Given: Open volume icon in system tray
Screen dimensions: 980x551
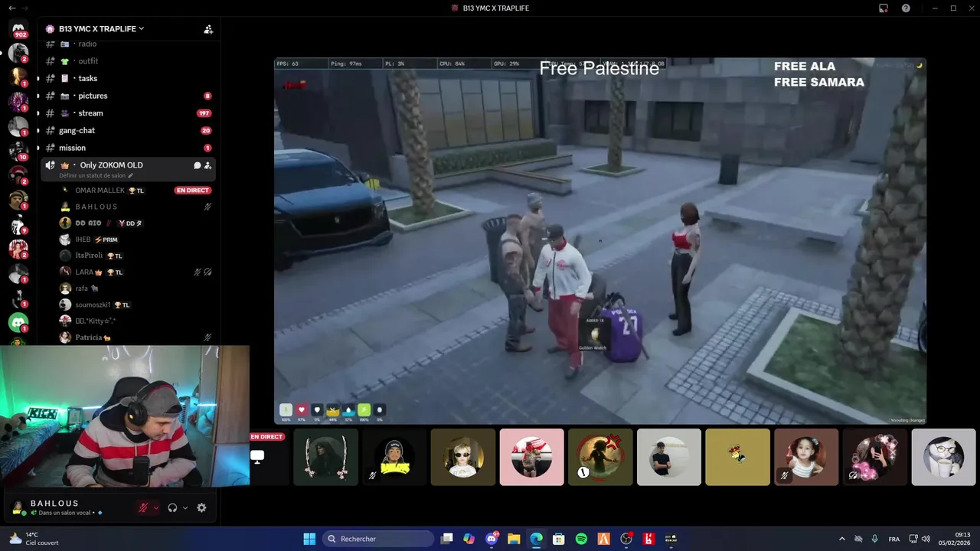Looking at the screenshot, I should click(926, 539).
